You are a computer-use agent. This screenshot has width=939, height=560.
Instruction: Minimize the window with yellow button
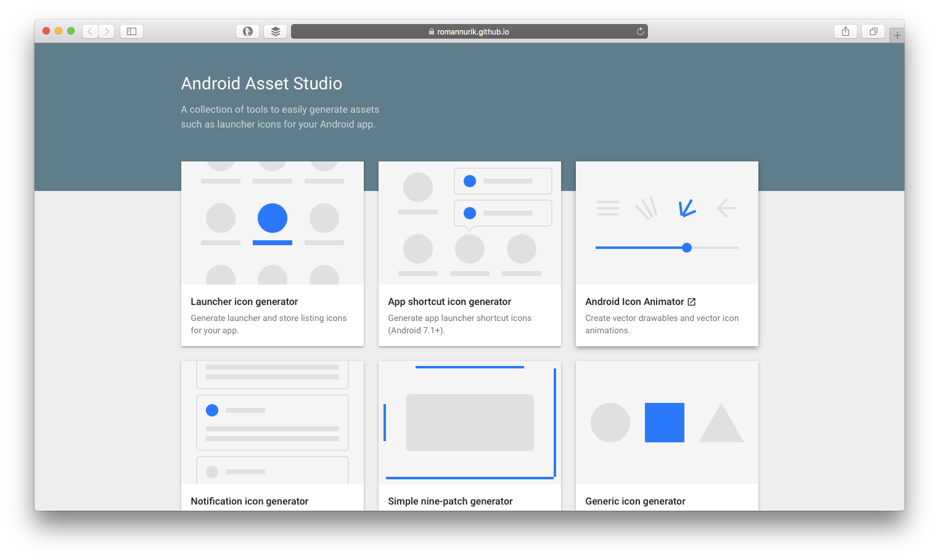(59, 31)
